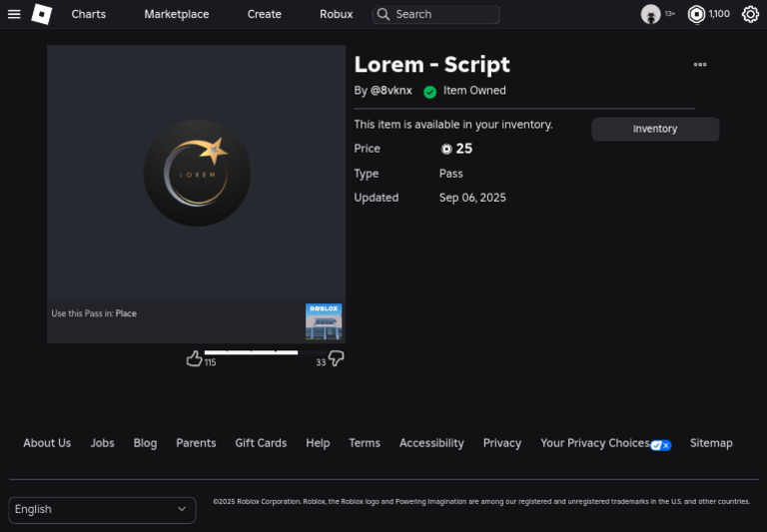Open Robux in the top navigation
Screen dimensions: 767x532
[336, 14]
